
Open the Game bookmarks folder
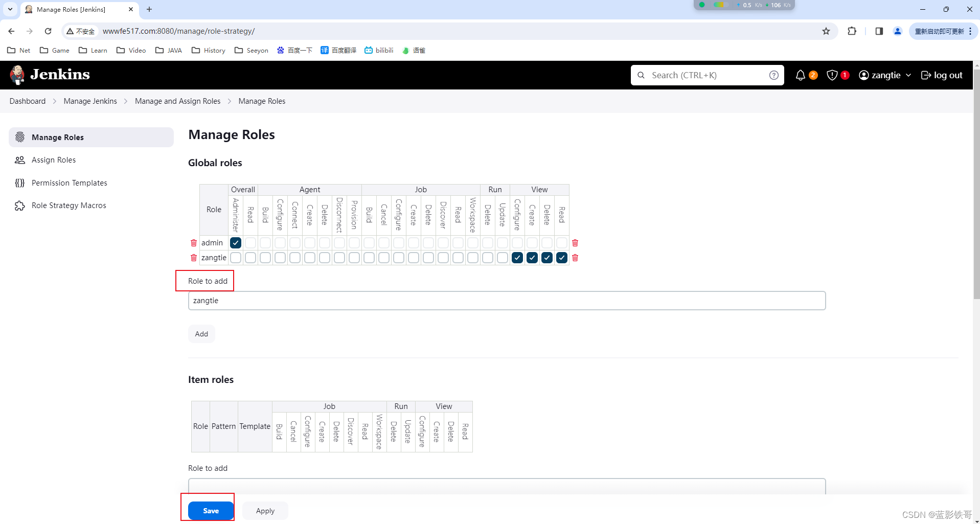(x=54, y=50)
